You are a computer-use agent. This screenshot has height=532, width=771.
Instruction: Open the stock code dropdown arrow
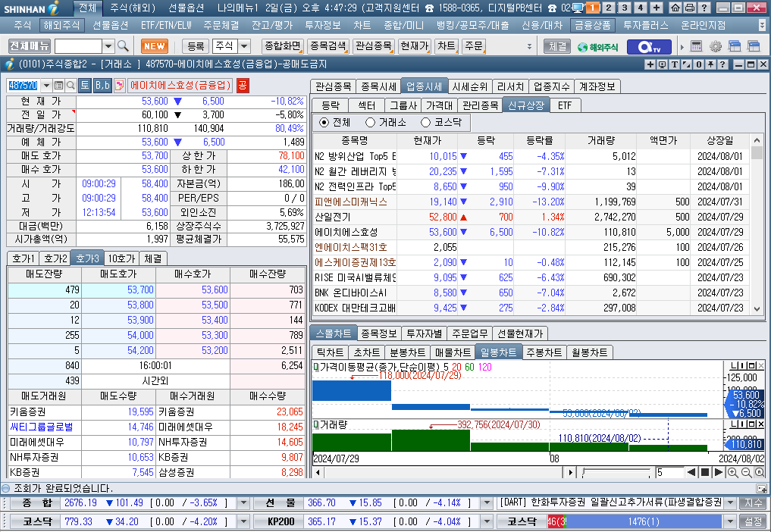(x=46, y=86)
